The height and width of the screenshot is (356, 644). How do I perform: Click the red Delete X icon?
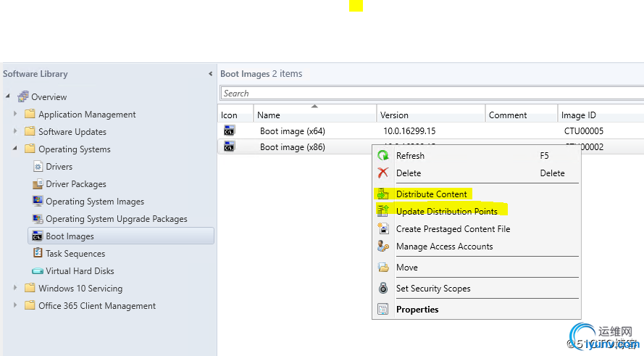pos(383,173)
